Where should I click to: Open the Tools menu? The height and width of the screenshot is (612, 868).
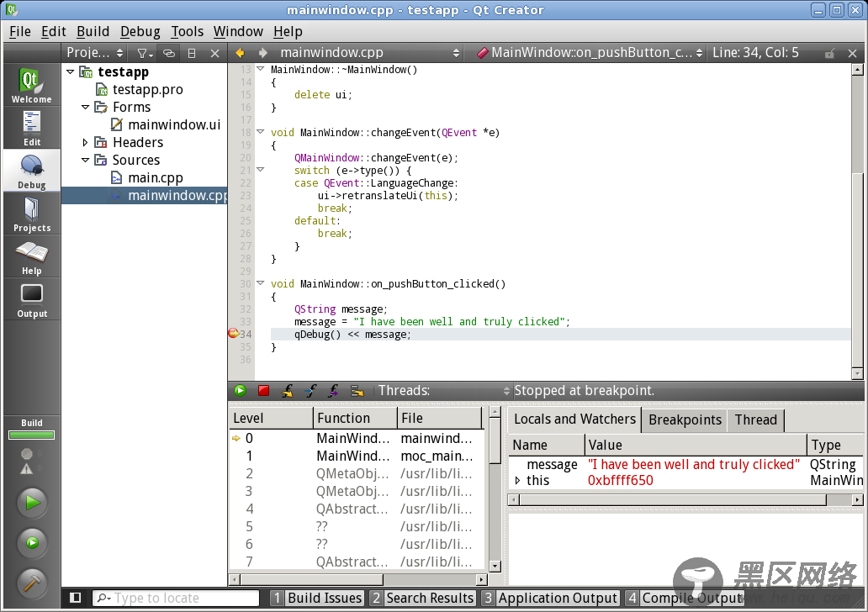coord(187,32)
